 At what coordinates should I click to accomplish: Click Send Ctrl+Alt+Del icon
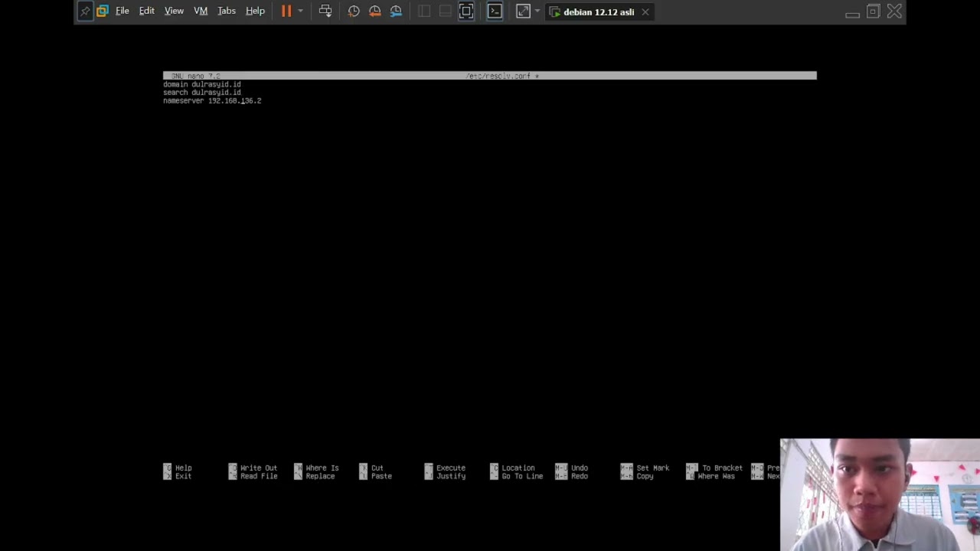pos(325,11)
